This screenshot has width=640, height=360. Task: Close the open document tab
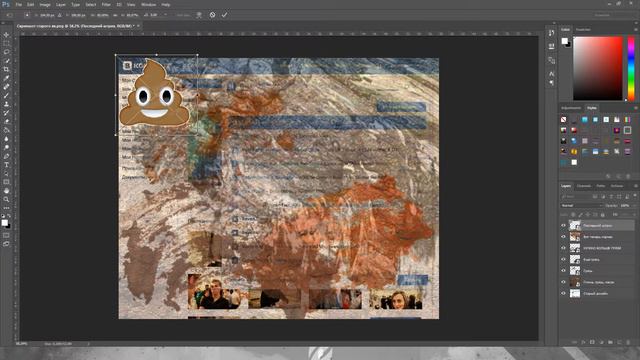click(138, 26)
